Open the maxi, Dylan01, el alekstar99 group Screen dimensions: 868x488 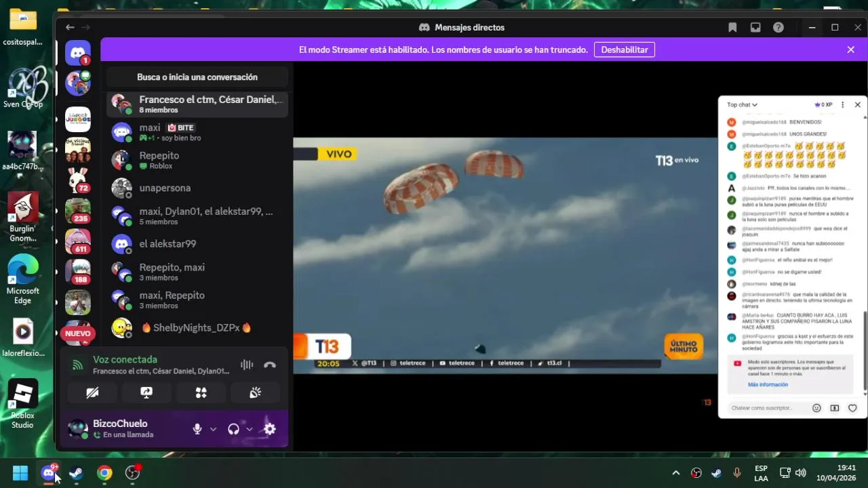click(x=197, y=216)
